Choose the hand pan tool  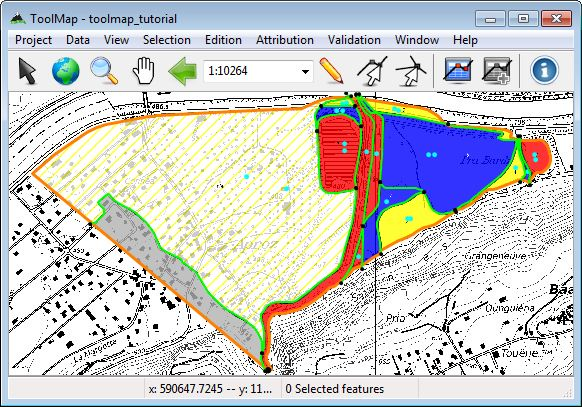pos(144,71)
